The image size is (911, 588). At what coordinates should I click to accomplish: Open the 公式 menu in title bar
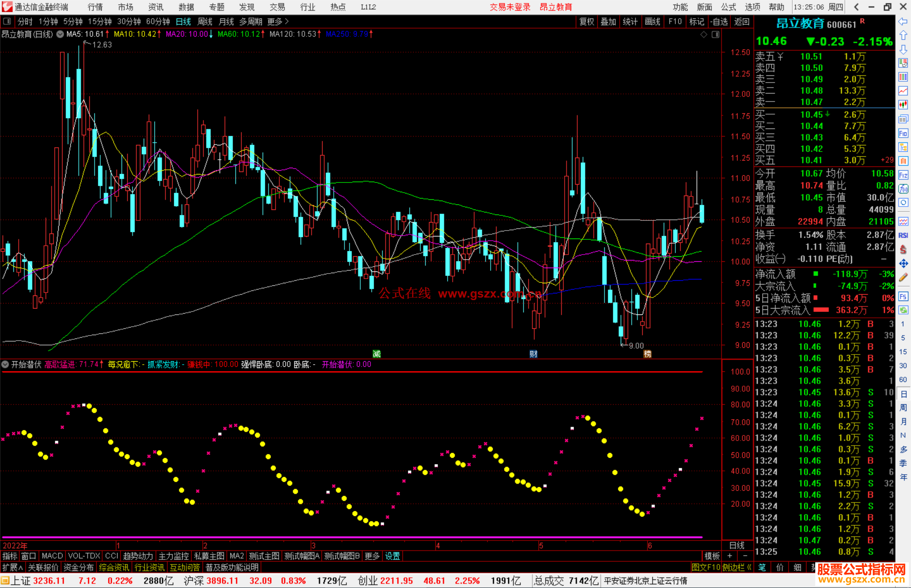(x=728, y=7)
